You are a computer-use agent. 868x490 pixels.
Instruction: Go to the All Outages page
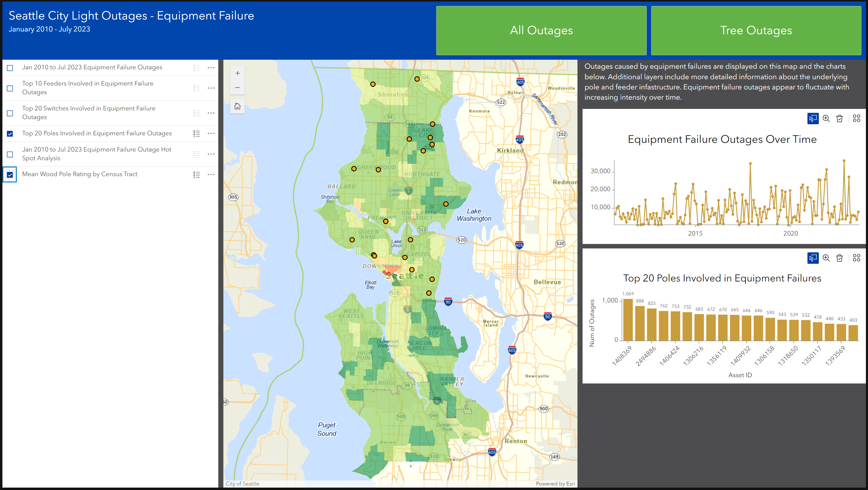click(x=541, y=30)
